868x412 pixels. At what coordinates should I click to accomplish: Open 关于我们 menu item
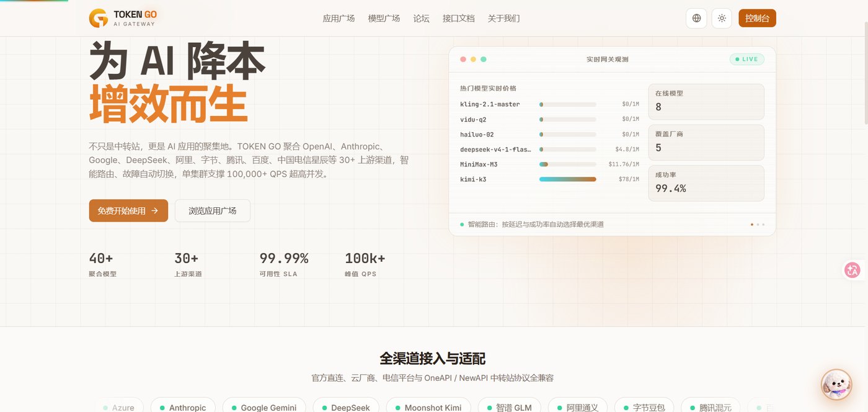pyautogui.click(x=503, y=18)
